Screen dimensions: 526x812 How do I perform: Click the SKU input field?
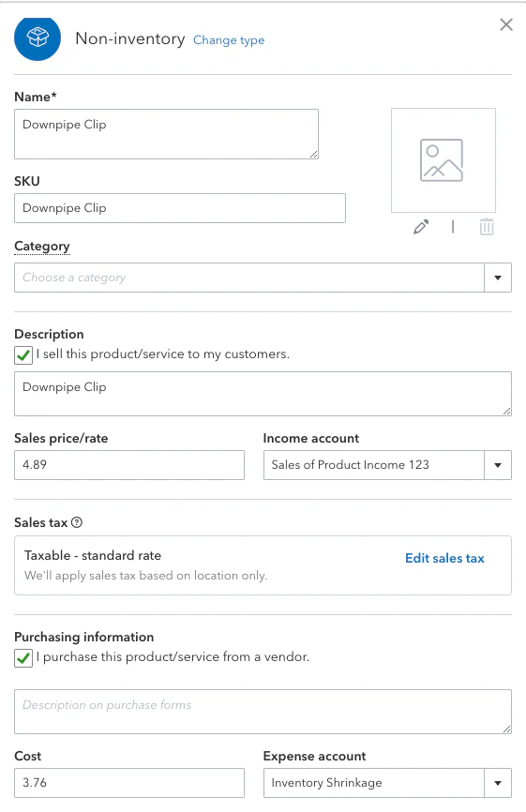(180, 208)
